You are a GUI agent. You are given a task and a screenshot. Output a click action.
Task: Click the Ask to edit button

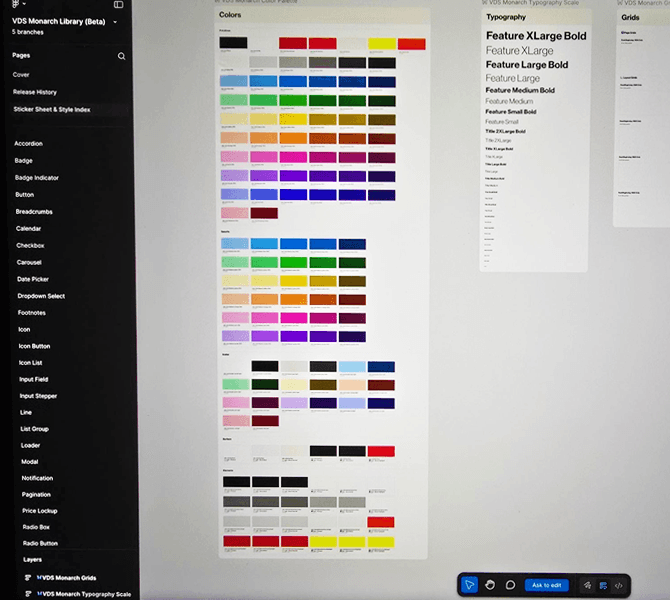pyautogui.click(x=547, y=585)
